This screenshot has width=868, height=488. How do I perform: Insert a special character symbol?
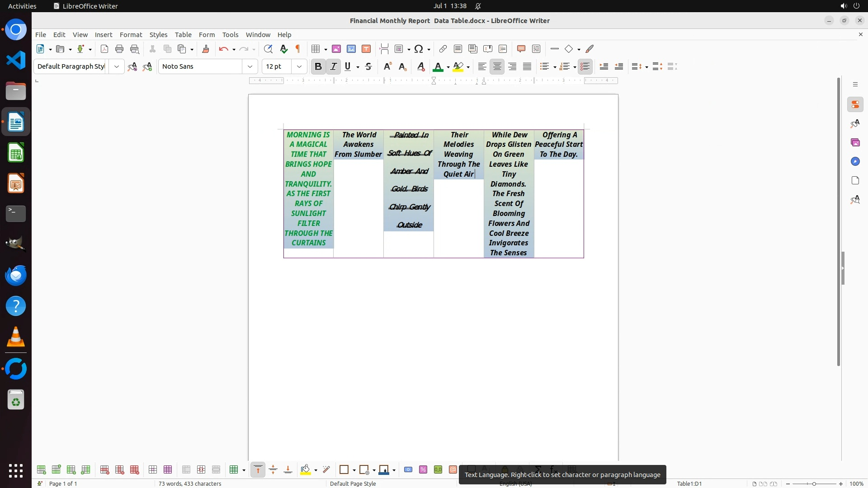pos(419,49)
